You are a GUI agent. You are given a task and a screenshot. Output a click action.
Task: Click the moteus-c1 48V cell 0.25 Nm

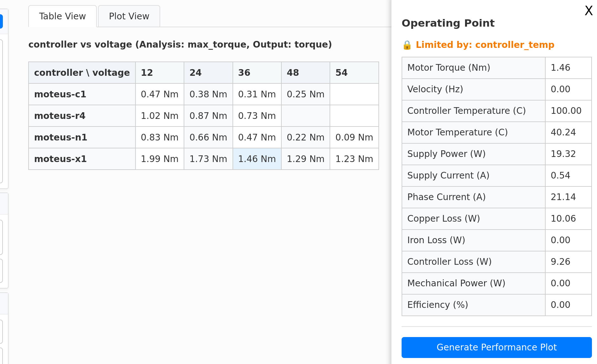click(305, 94)
